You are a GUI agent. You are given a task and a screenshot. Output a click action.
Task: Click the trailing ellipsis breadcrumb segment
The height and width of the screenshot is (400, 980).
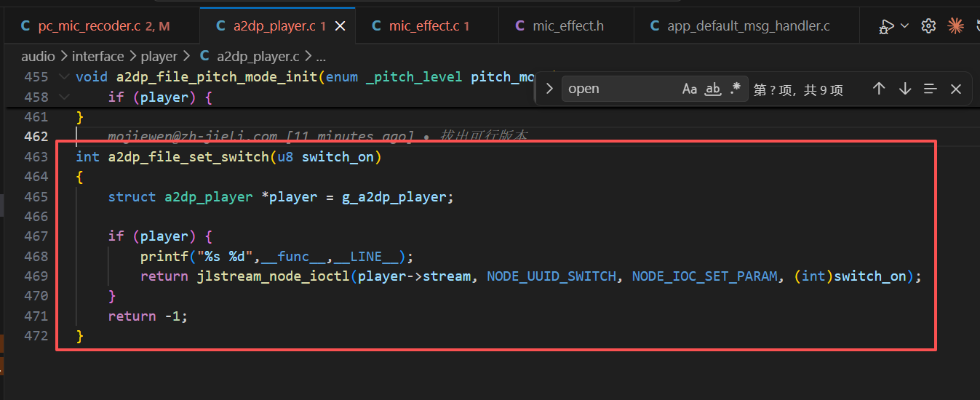pos(321,56)
